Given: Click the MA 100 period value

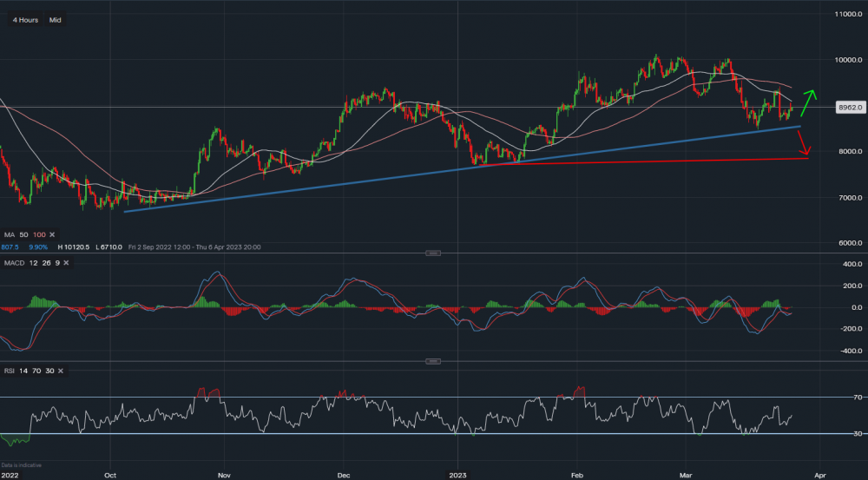Looking at the screenshot, I should point(38,235).
